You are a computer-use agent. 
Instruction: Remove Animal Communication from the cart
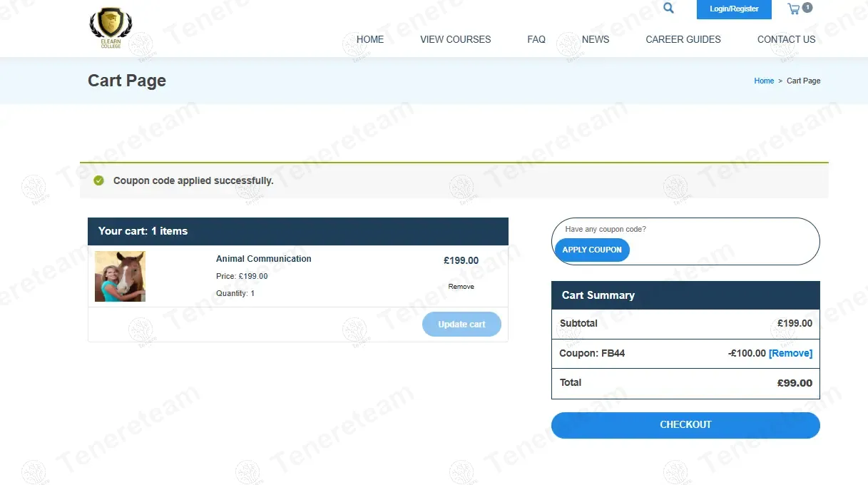(x=461, y=287)
